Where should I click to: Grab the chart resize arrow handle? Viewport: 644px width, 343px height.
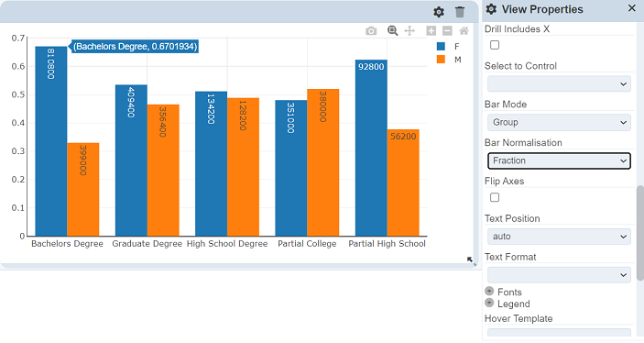(x=470, y=260)
